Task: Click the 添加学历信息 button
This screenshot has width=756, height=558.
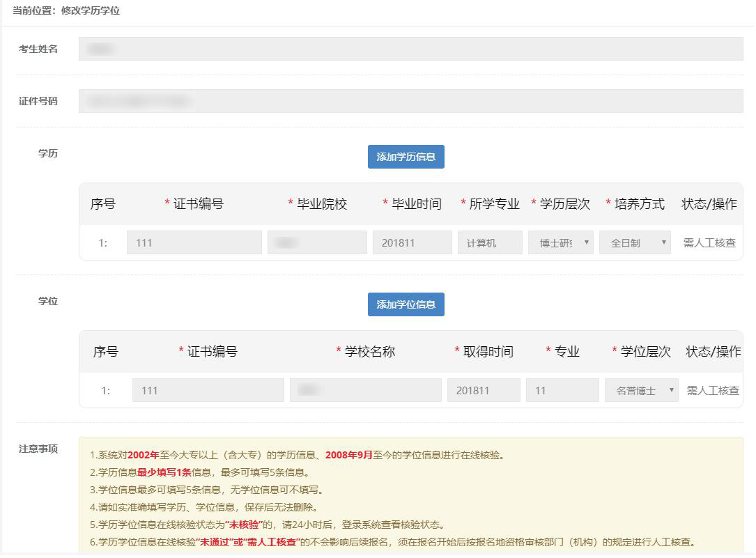Action: (406, 157)
